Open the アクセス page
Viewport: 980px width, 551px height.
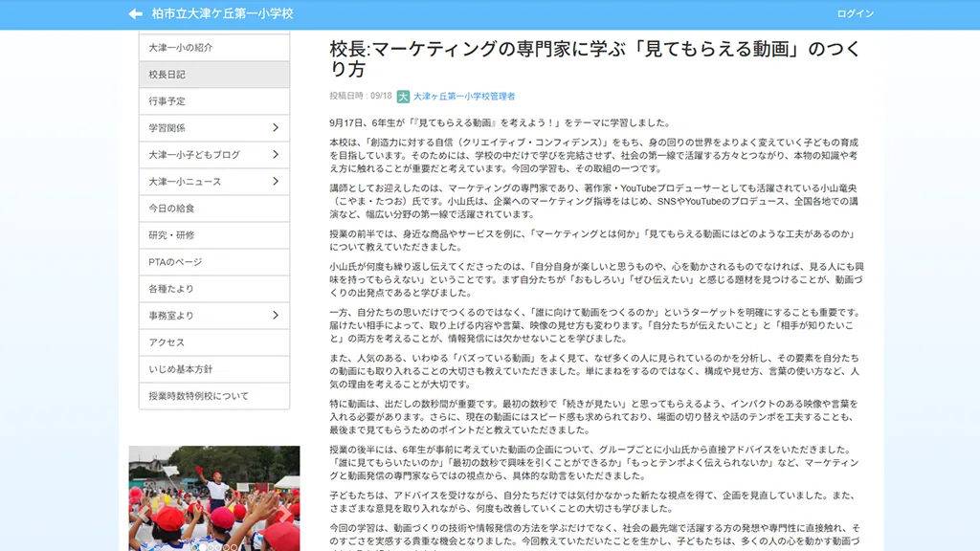(214, 342)
